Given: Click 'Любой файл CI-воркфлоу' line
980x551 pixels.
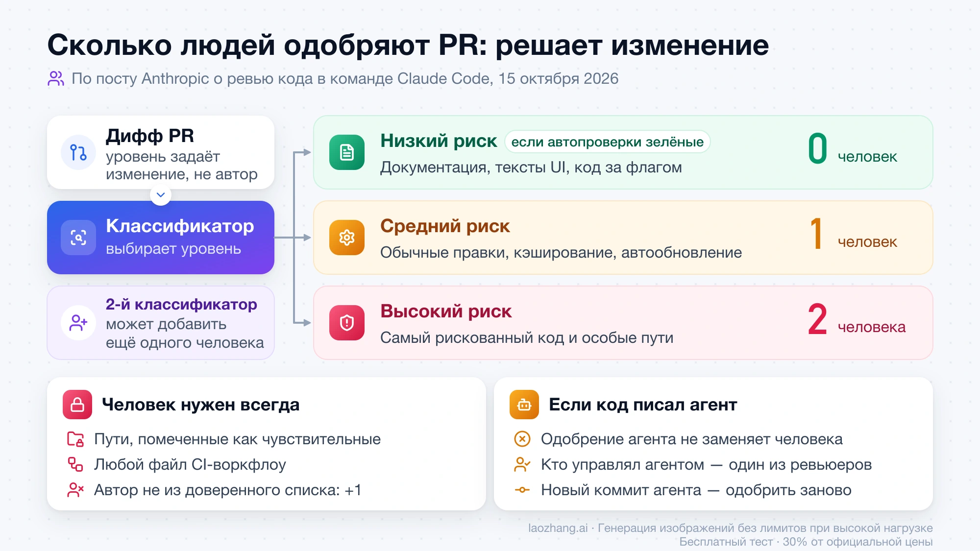Looking at the screenshot, I should [190, 465].
